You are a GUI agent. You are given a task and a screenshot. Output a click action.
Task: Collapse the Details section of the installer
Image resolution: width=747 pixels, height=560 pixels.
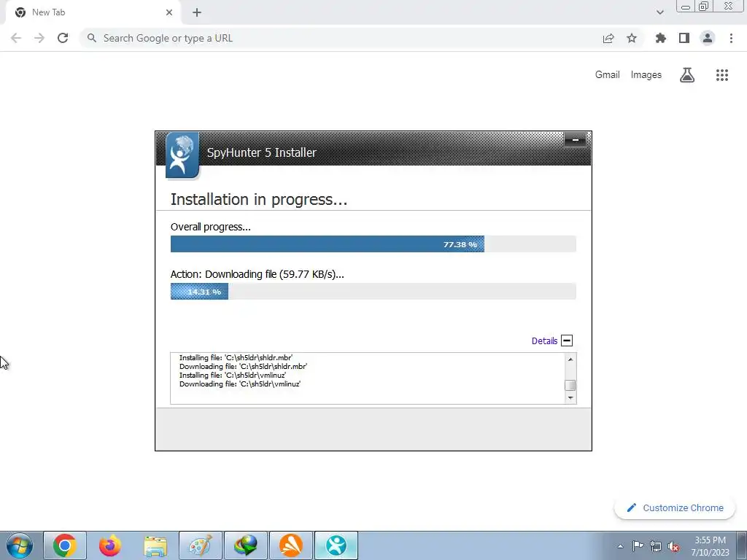(x=566, y=341)
